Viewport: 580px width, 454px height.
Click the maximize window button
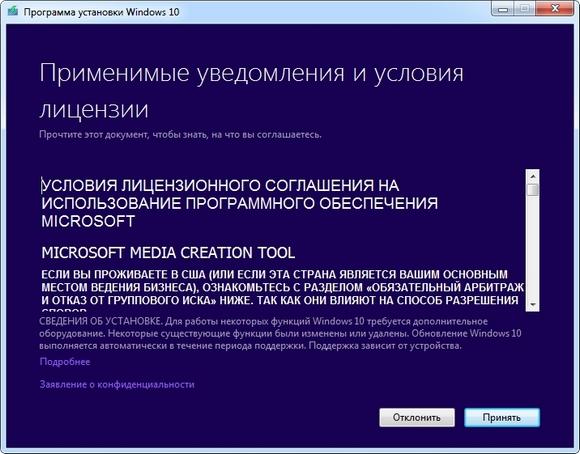click(x=525, y=9)
